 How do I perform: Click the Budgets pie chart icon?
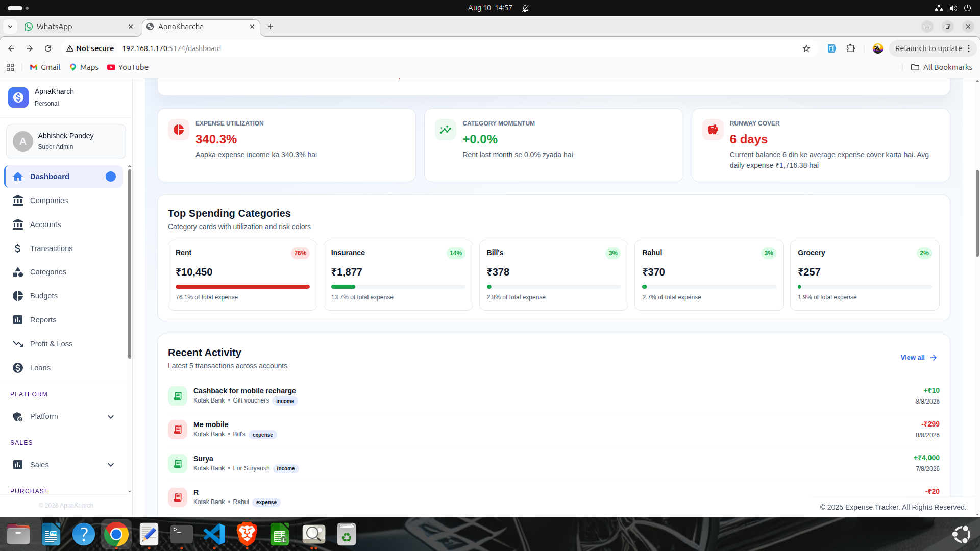(x=18, y=296)
